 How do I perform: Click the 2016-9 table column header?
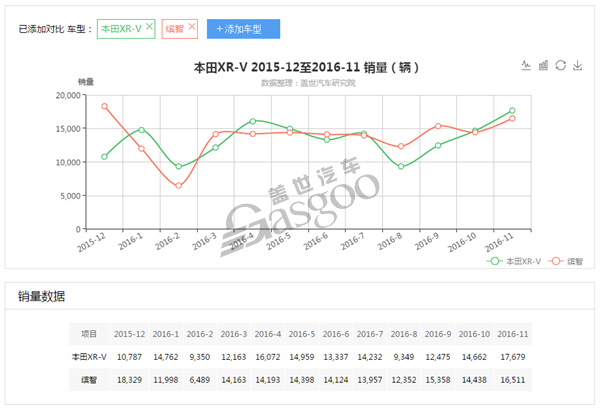[x=438, y=334]
